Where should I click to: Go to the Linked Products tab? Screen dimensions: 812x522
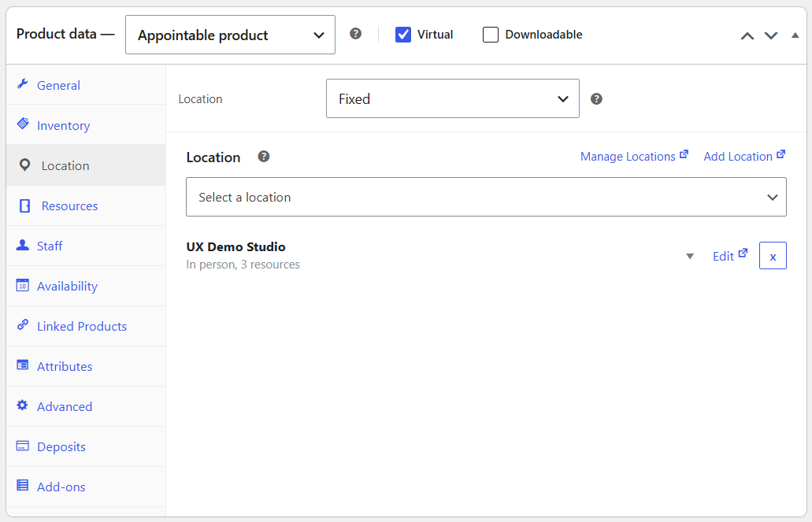tap(86, 326)
